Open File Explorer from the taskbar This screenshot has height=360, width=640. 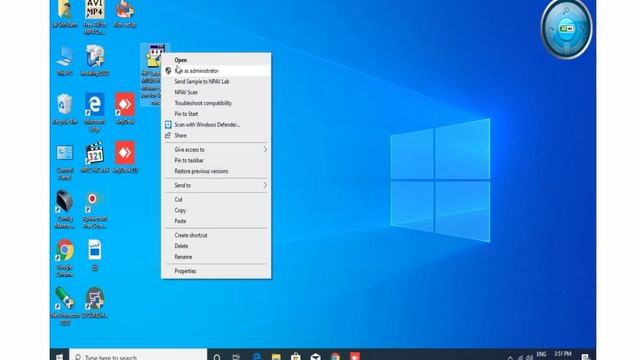tap(276, 356)
